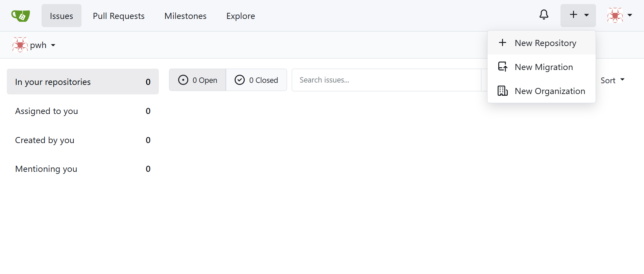Select New Repository from menu
The height and width of the screenshot is (274, 644).
[545, 43]
